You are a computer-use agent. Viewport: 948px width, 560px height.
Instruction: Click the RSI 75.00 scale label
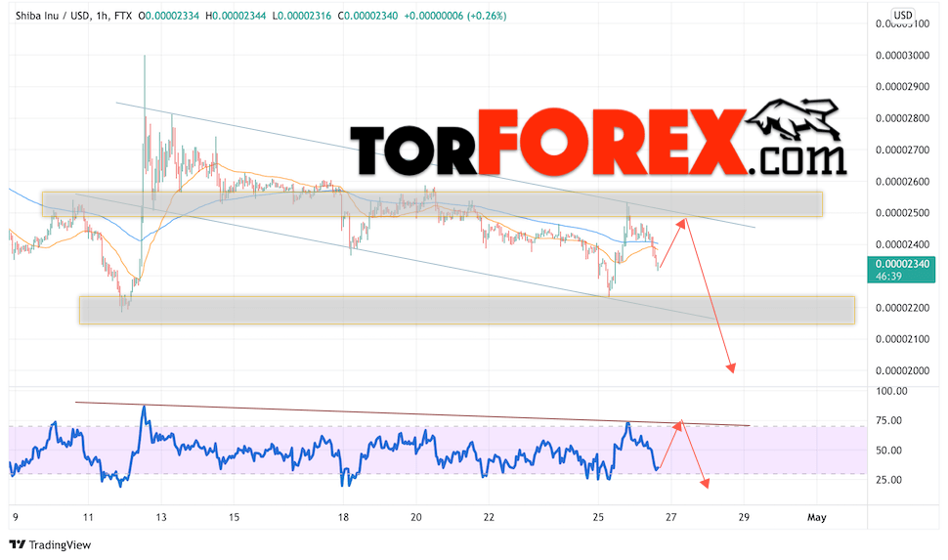click(x=888, y=420)
